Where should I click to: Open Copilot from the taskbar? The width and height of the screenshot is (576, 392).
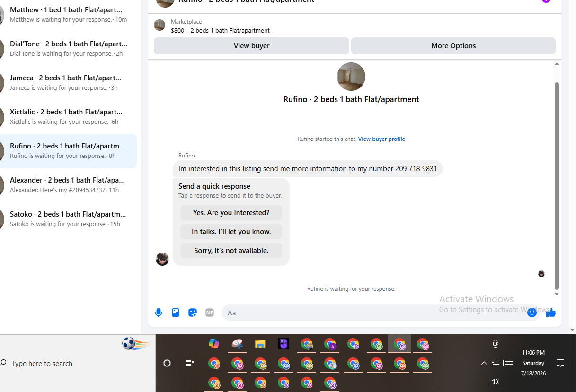point(214,344)
